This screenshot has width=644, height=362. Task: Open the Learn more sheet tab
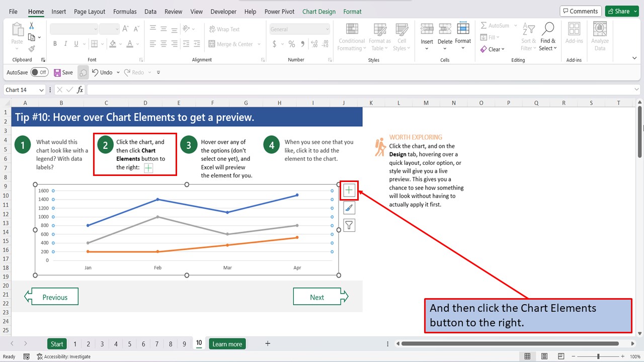[x=227, y=343]
